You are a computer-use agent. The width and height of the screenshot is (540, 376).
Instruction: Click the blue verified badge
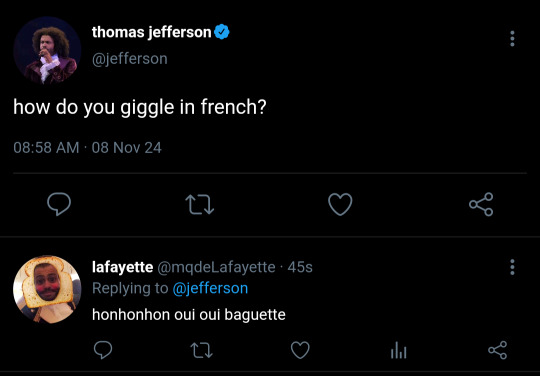click(222, 32)
